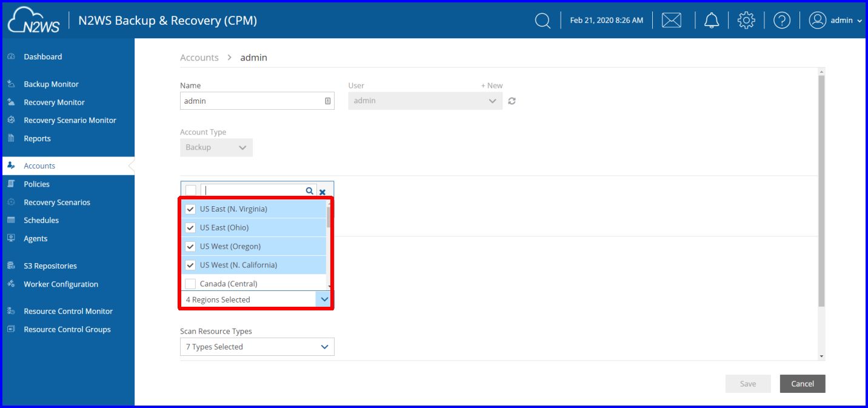Viewport: 868px width, 408px height.
Task: Click the admin user avatar icon
Action: tap(818, 21)
